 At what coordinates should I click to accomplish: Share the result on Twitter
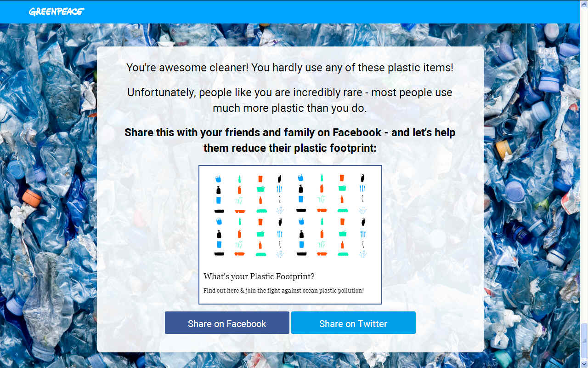353,323
